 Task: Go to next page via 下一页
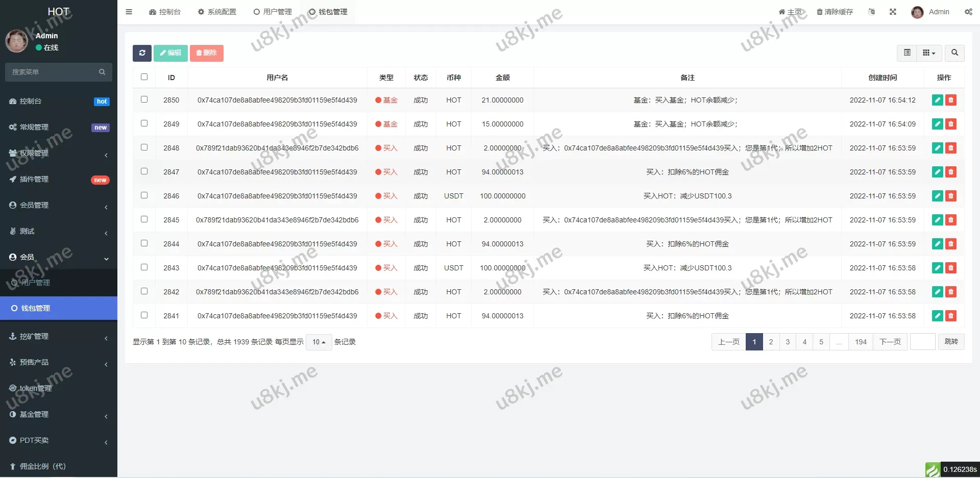[890, 342]
